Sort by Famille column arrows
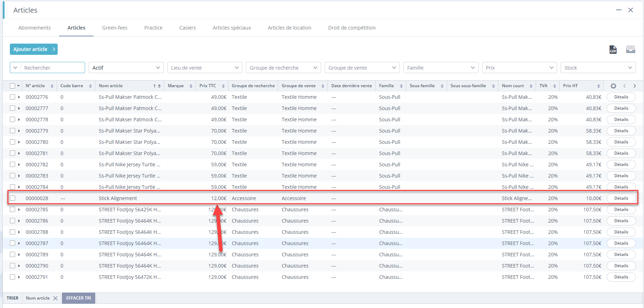Image resolution: width=644 pixels, height=308 pixels. [401, 86]
